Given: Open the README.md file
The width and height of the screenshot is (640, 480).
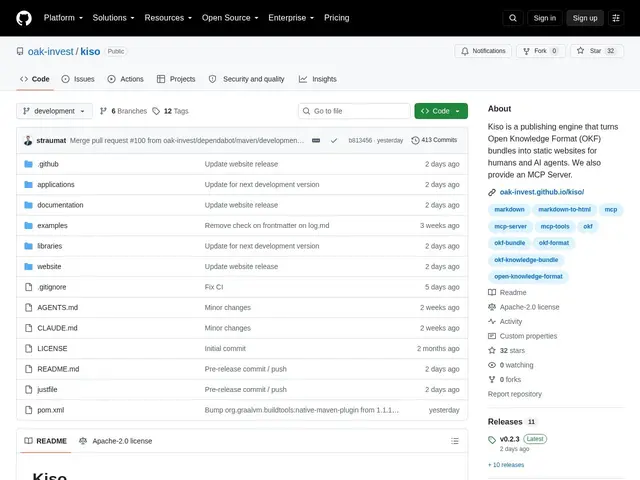Looking at the screenshot, I should pos(58,369).
